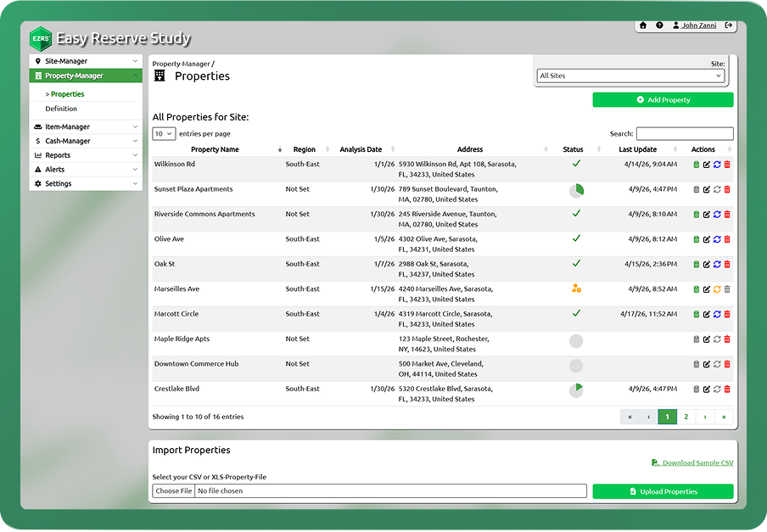Delete the Wilkinson Rd property
The image size is (767, 532).
[x=727, y=165]
